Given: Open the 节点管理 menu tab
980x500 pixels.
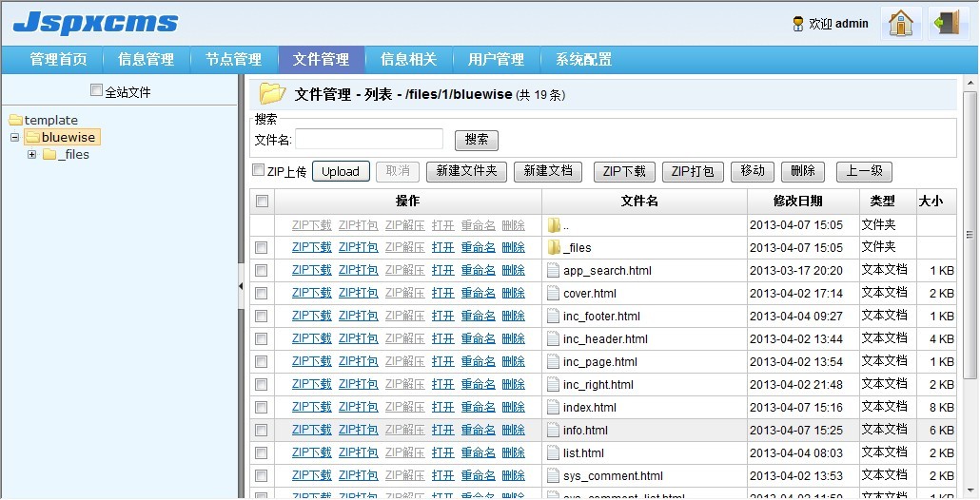Looking at the screenshot, I should point(234,60).
